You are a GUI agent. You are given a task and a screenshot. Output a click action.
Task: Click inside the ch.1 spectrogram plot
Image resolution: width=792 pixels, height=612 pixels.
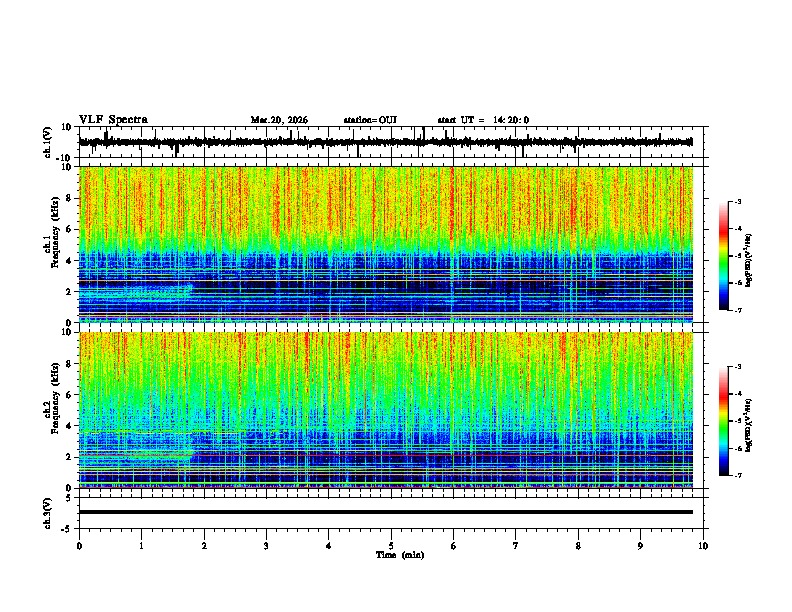(x=386, y=244)
